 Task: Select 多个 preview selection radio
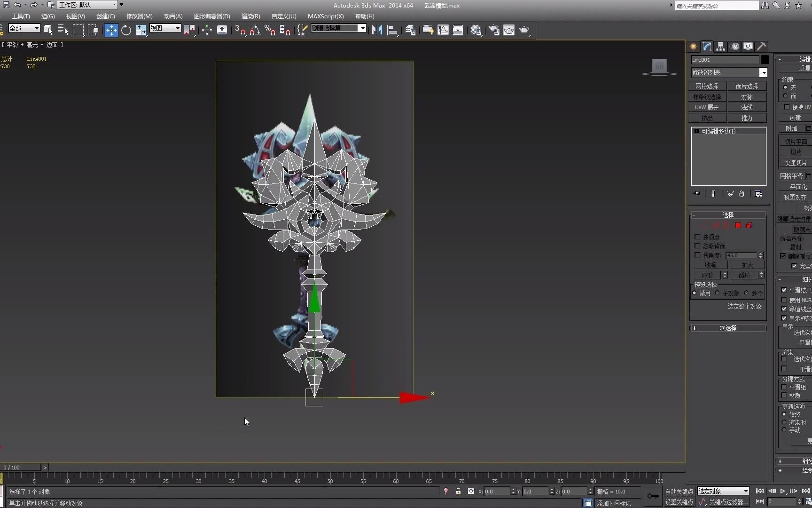[x=746, y=293]
